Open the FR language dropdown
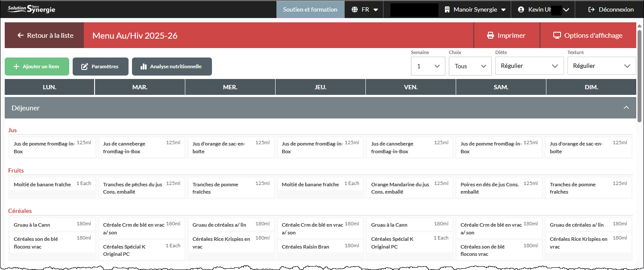The width and height of the screenshot is (644, 270). point(365,9)
